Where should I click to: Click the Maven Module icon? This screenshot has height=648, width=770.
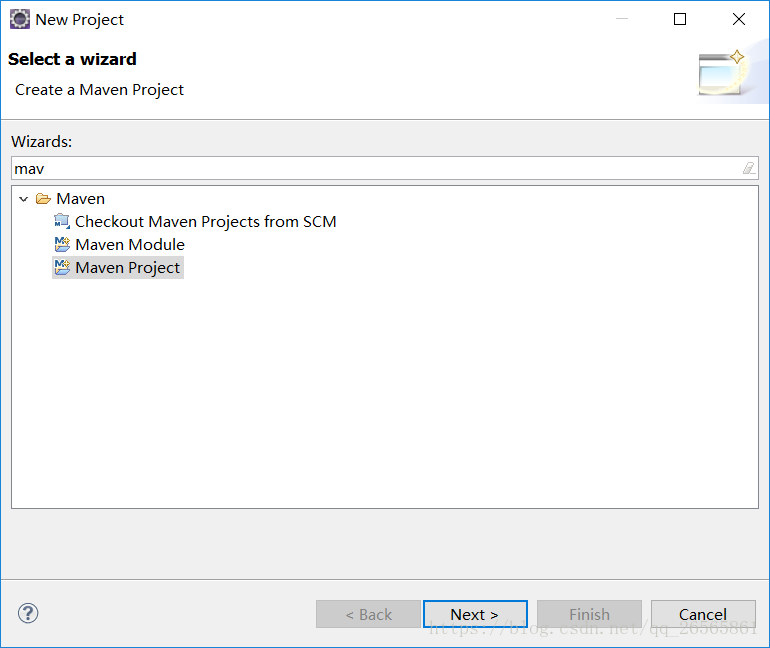62,244
